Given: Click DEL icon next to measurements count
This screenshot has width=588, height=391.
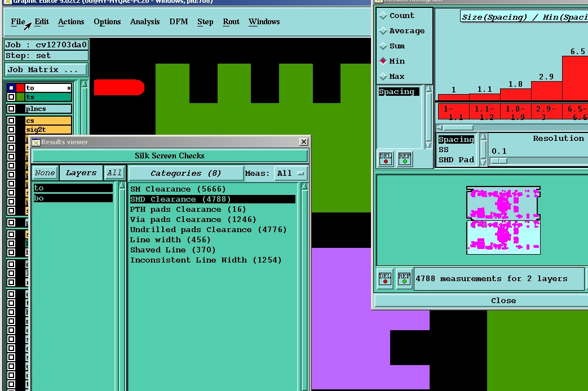Looking at the screenshot, I should coord(385,278).
